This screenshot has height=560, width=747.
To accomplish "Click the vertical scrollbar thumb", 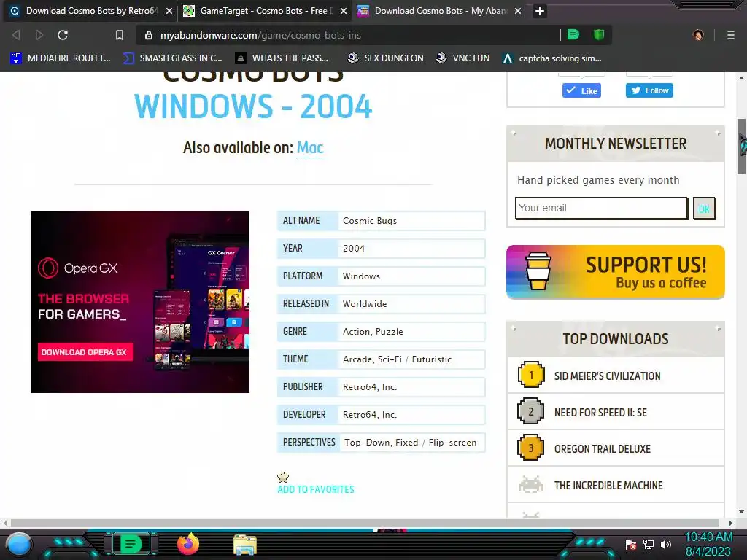I will pos(742,146).
